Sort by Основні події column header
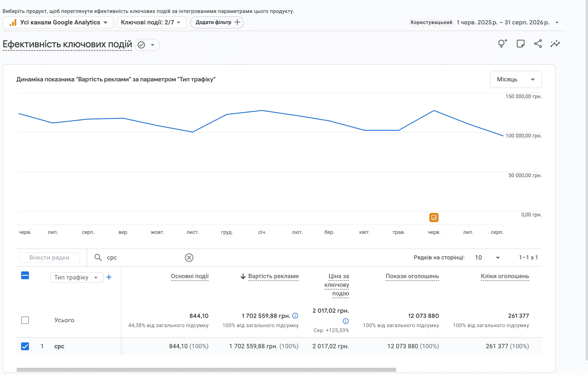 coord(190,276)
